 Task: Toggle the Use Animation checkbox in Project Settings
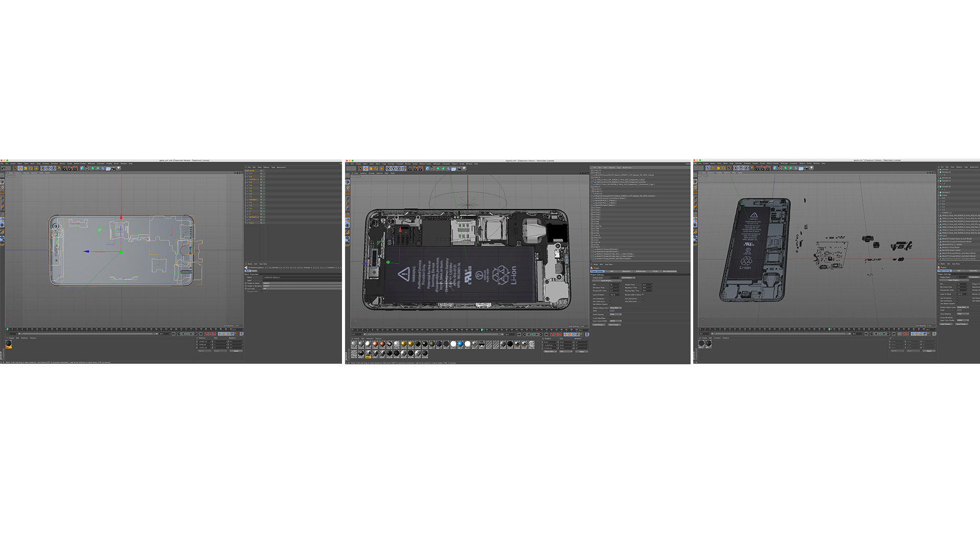coord(610,298)
